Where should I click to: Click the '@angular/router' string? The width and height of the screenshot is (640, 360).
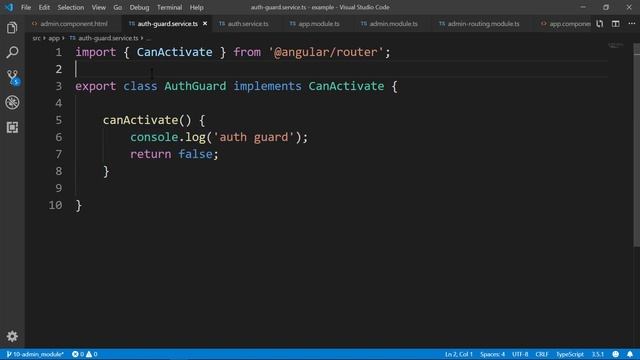coord(326,52)
